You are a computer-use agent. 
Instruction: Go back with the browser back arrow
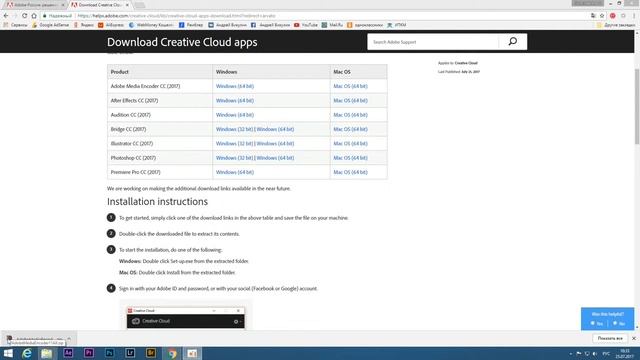point(6,16)
